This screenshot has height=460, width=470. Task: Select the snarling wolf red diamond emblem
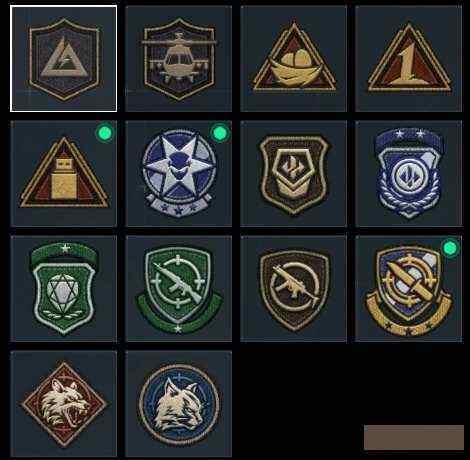(64, 404)
